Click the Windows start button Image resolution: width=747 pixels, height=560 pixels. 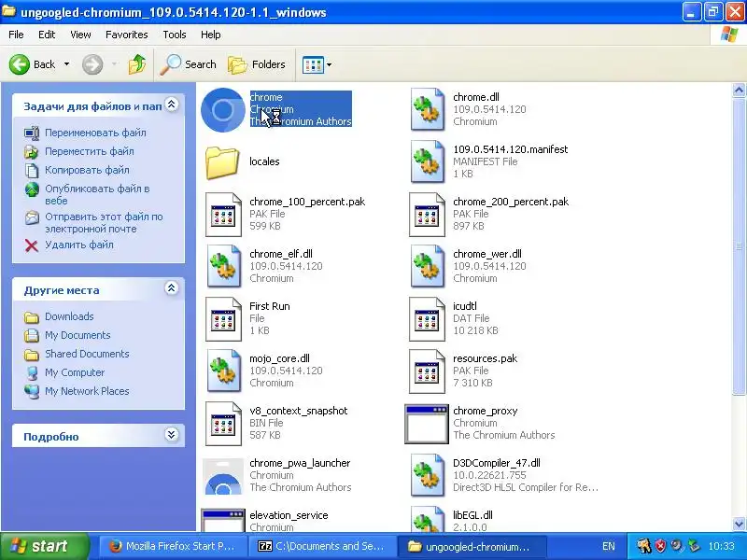point(44,546)
